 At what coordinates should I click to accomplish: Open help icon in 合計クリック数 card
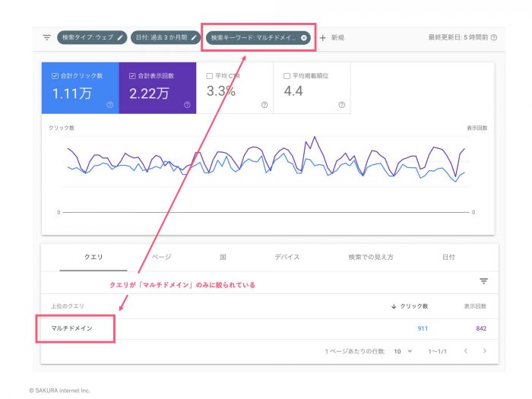click(x=110, y=105)
